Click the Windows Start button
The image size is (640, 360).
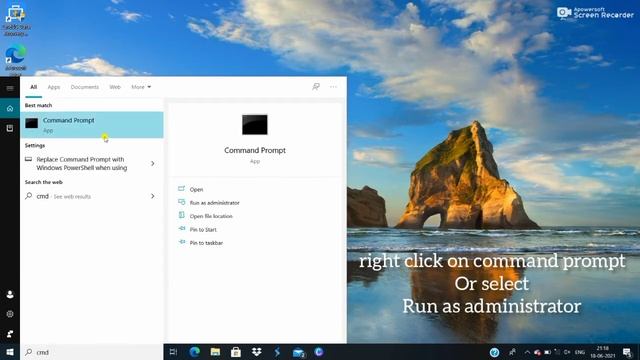point(10,352)
